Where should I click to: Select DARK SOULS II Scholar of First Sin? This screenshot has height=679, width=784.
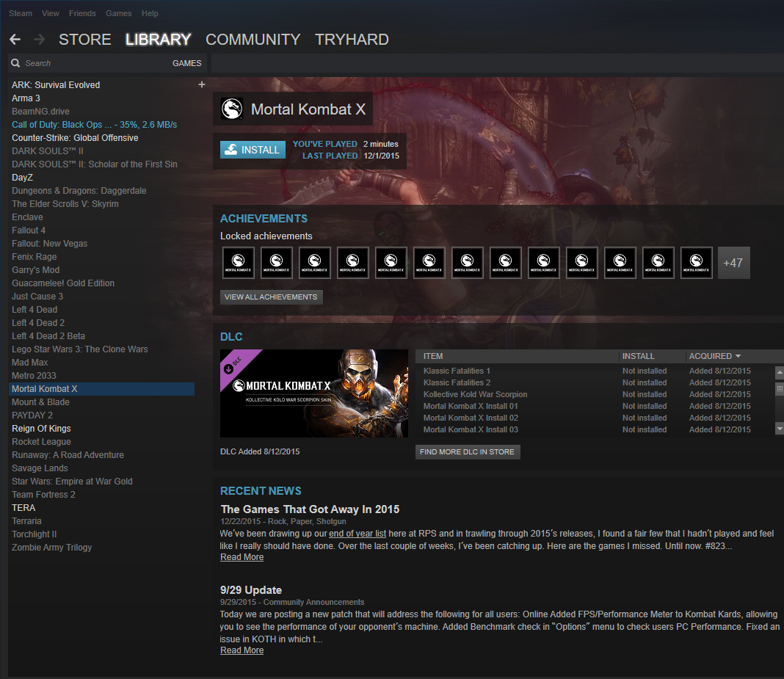coord(95,164)
